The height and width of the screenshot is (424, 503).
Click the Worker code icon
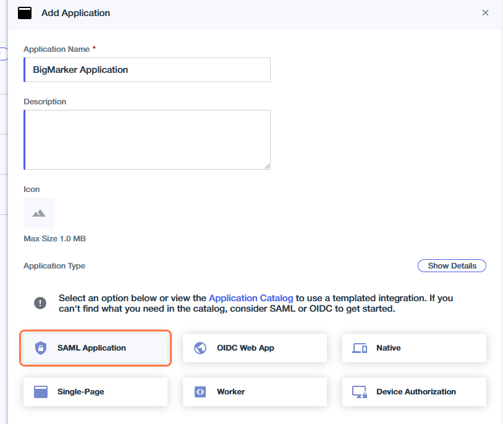pos(200,392)
